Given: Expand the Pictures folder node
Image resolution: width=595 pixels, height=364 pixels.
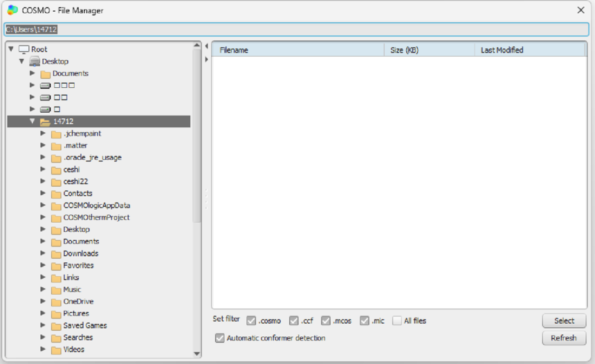Looking at the screenshot, I should point(43,313).
